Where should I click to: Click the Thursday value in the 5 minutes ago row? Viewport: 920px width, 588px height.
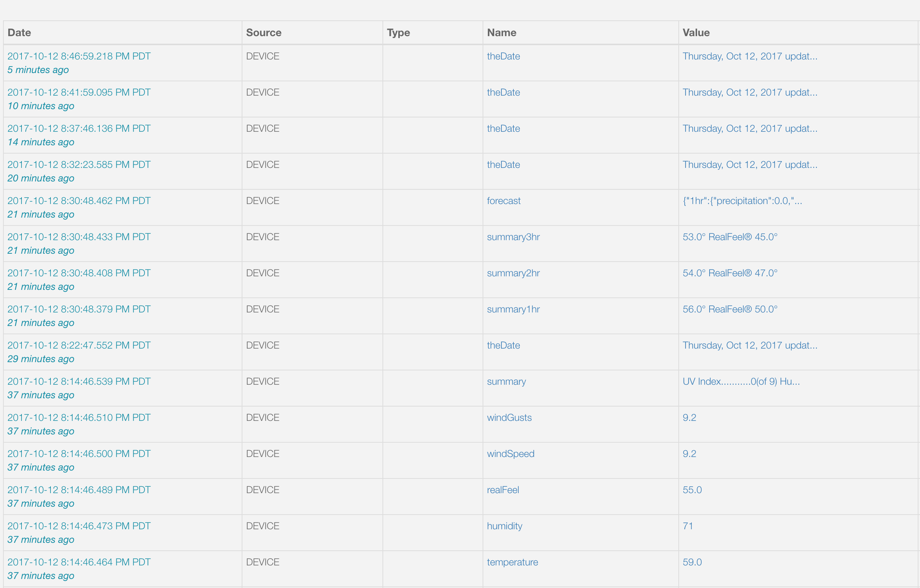750,56
